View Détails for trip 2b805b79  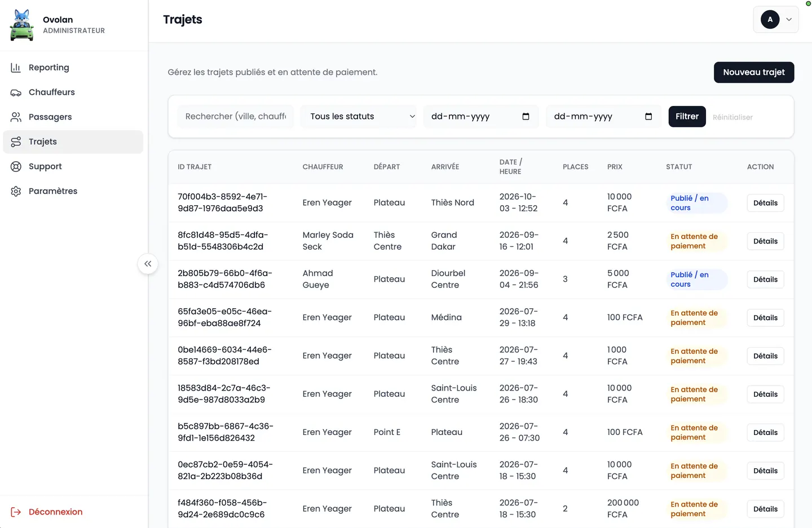tap(765, 279)
